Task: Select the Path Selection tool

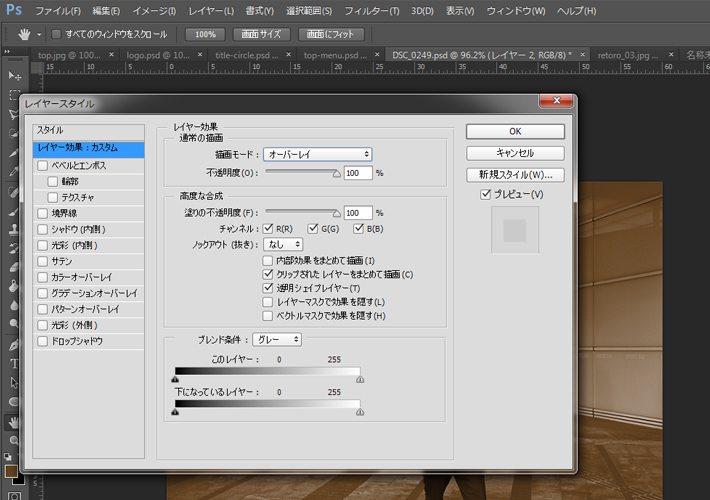Action: [x=14, y=382]
